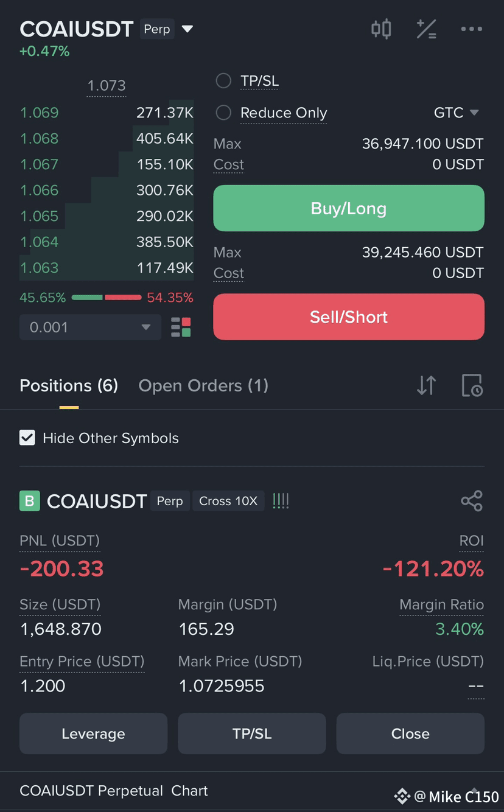Viewport: 504px width, 812px height.
Task: Expand the COAIUSDT symbol selector arrow
Action: (x=187, y=29)
